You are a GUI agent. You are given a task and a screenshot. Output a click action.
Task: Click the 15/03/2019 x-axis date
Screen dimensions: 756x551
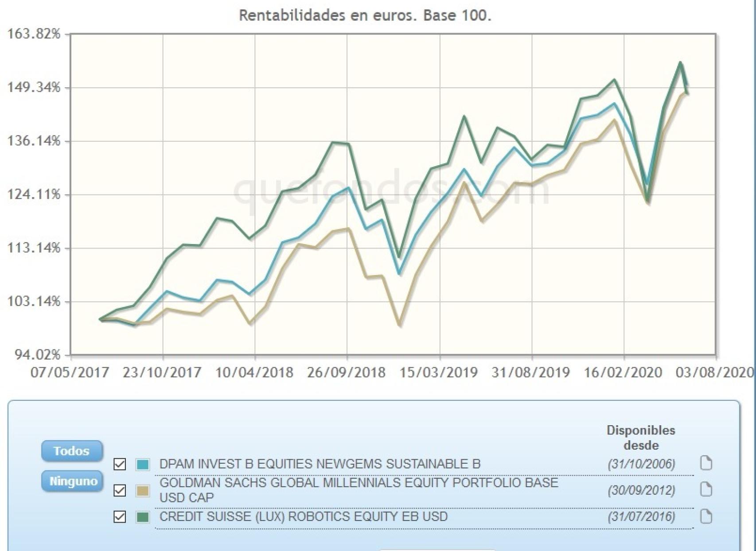pyautogui.click(x=439, y=373)
